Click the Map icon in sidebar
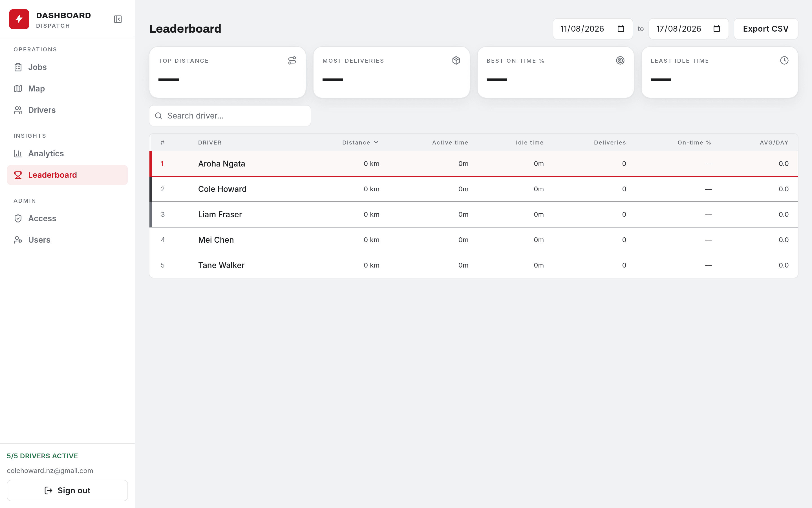812x508 pixels. pos(18,89)
